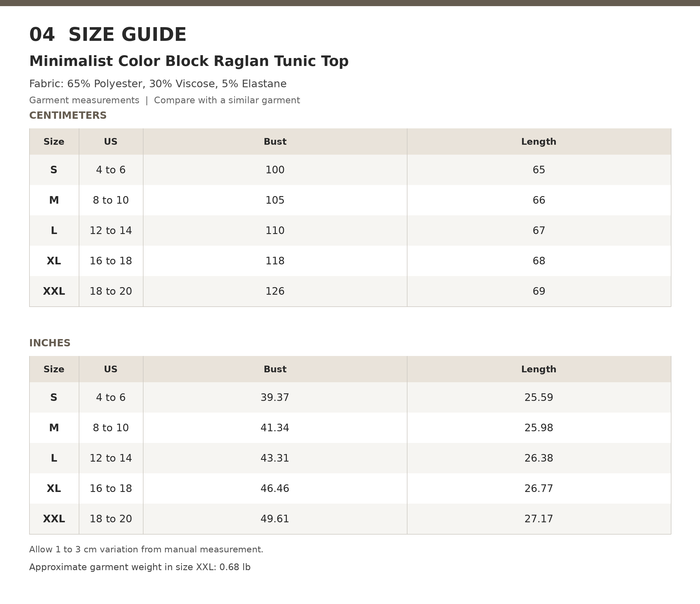Click the measurement variation note
Image resolution: width=700 pixels, height=604 pixels.
tap(146, 549)
